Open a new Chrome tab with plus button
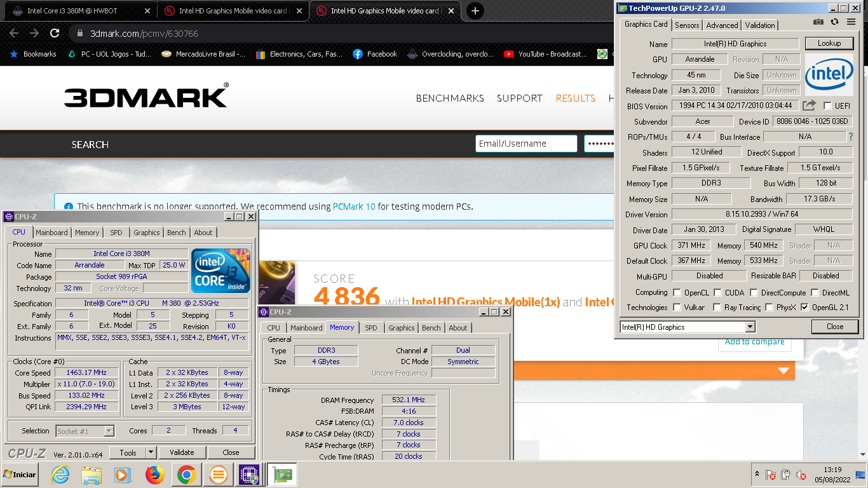 click(x=475, y=11)
